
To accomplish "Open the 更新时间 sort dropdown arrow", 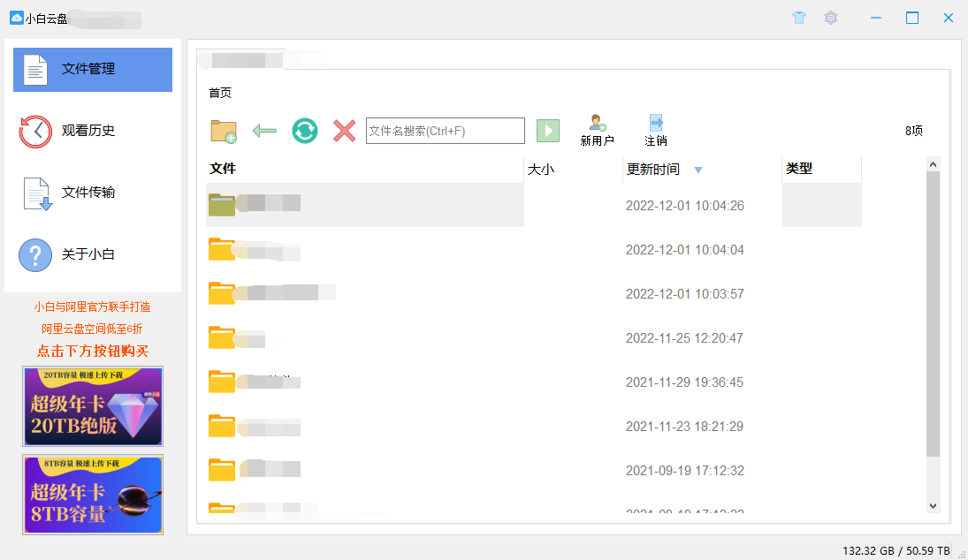I will pyautogui.click(x=698, y=169).
